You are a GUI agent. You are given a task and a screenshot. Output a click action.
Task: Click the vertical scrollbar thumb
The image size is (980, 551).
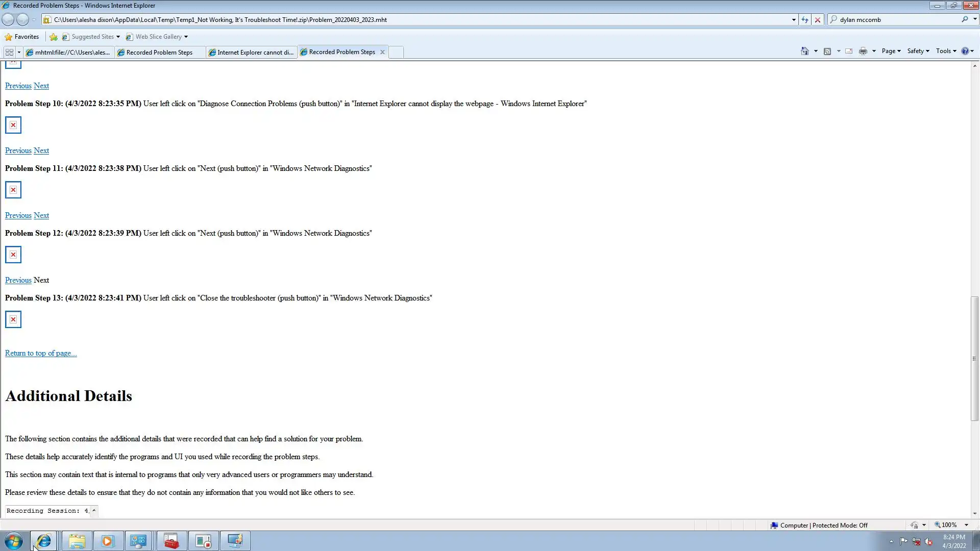(x=974, y=358)
